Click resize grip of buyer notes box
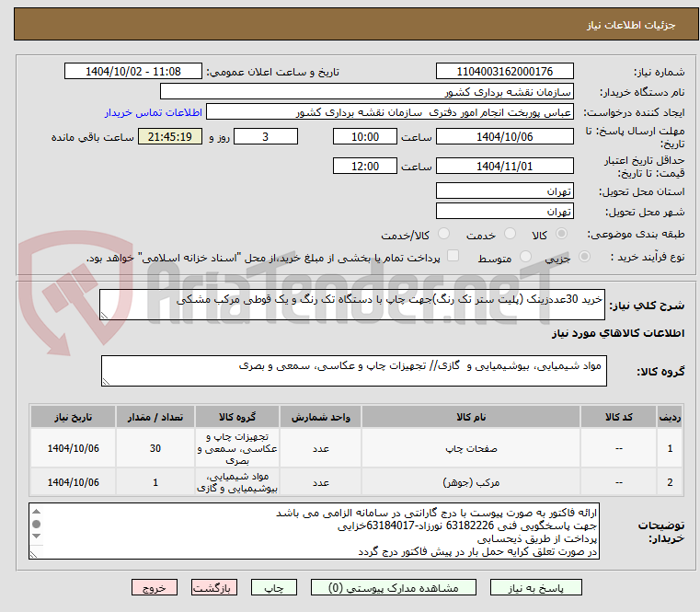Image resolution: width=700 pixels, height=612 pixels. click(x=33, y=554)
